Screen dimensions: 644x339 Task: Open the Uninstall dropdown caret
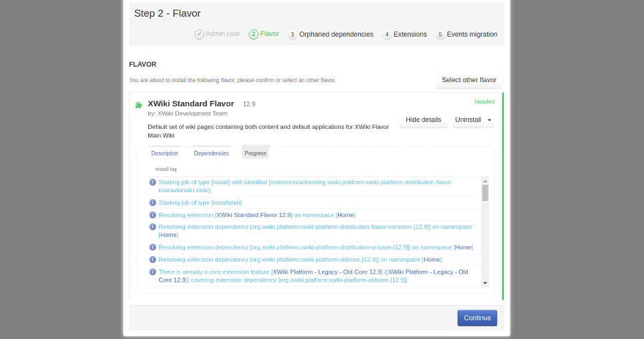point(490,120)
